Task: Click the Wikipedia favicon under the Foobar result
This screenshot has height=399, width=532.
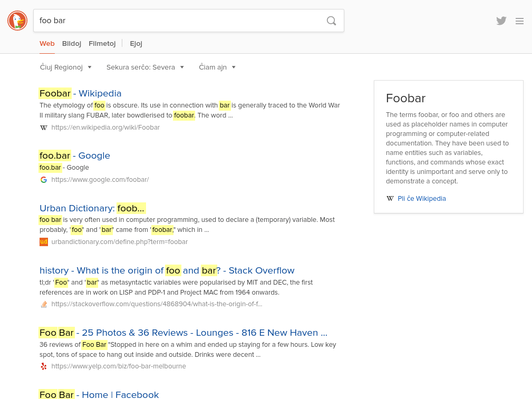Action: pyautogui.click(x=44, y=128)
